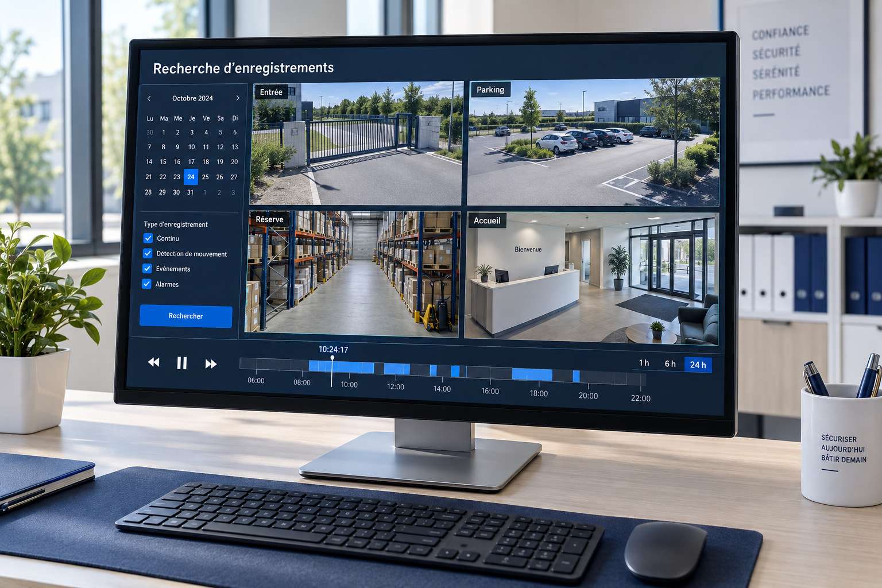The image size is (882, 588).
Task: Click the 06:00 label on the timeline
Action: coord(256,381)
